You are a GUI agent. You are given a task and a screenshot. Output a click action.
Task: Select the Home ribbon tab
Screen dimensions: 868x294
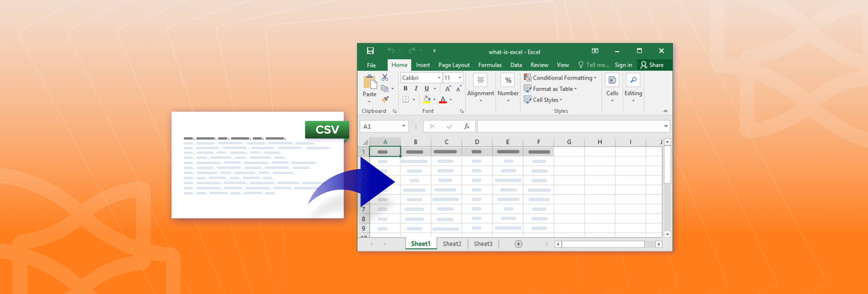tap(399, 65)
